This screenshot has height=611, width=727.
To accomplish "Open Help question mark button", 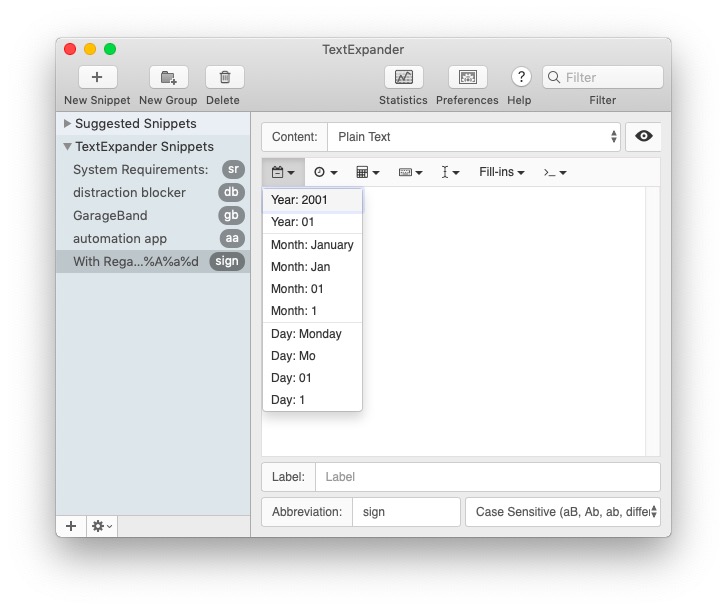I will click(521, 77).
